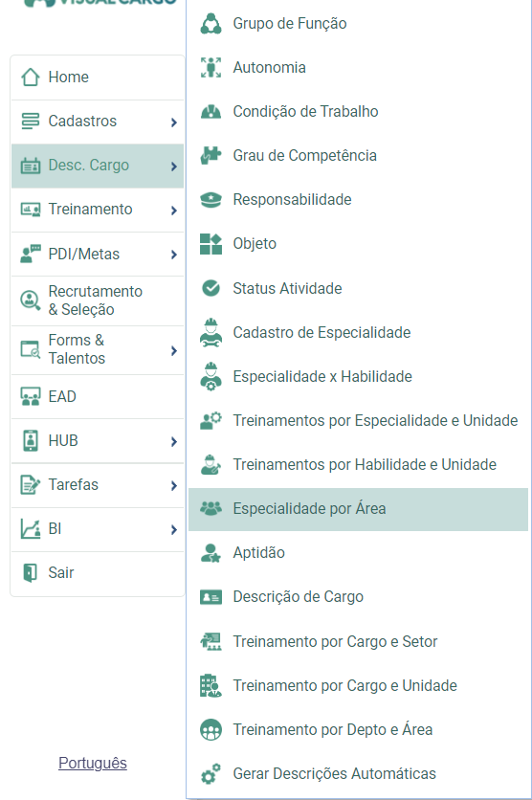
Task: Open Recrutamento & Seleção section
Action: tap(98, 300)
